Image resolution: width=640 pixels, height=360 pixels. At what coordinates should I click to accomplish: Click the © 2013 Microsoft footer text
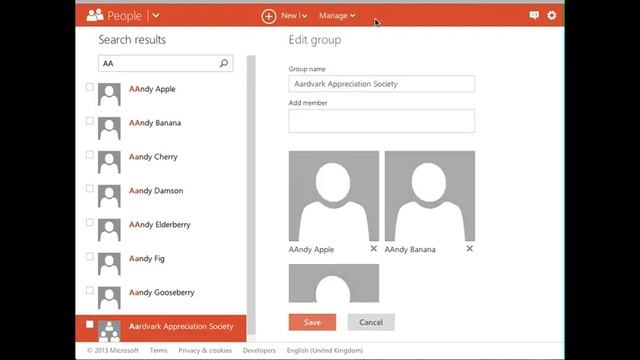(x=113, y=350)
